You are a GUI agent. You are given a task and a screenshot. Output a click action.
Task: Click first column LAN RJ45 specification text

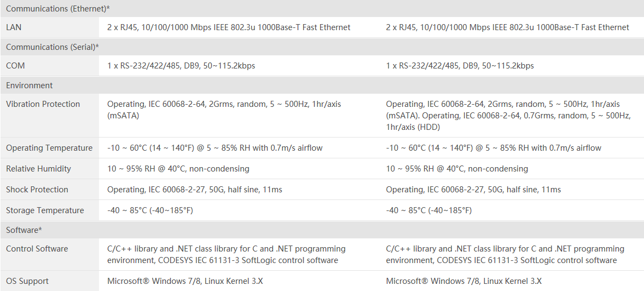(x=229, y=27)
